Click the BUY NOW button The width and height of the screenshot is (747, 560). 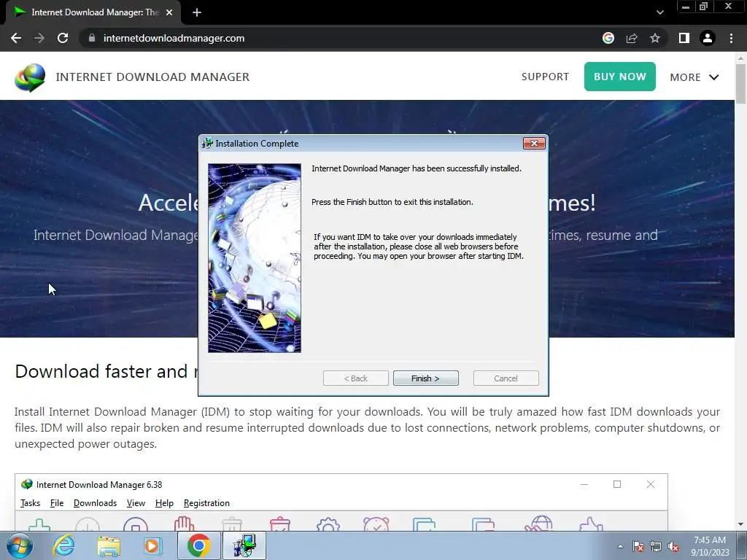(x=620, y=76)
